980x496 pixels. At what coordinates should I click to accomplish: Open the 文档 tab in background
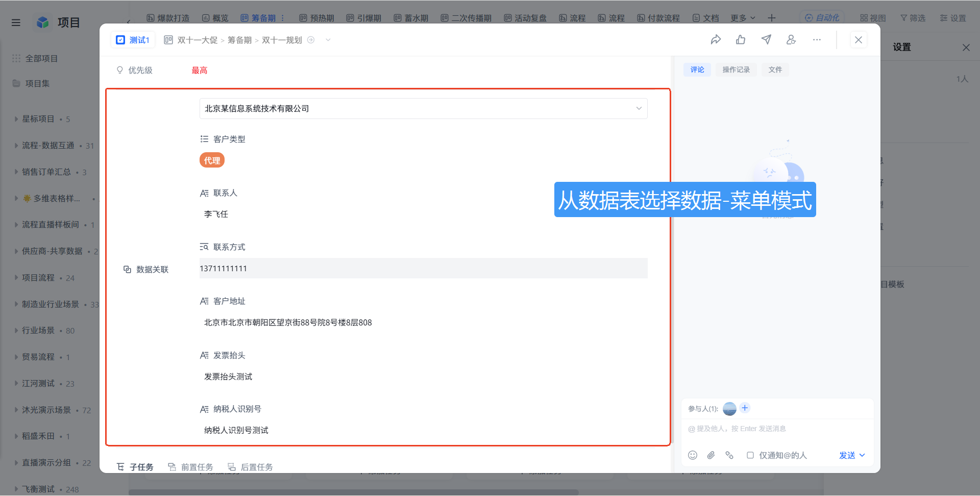(x=705, y=18)
